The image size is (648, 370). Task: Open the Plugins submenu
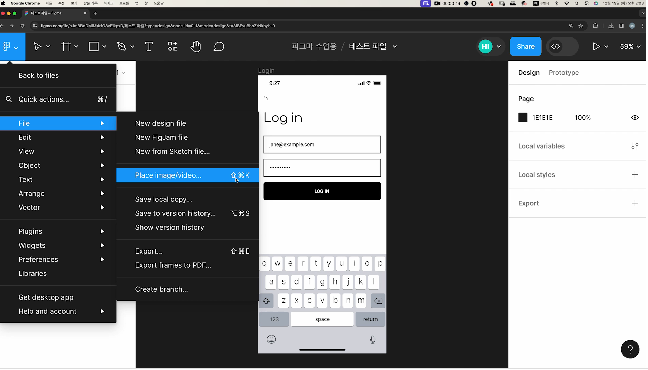point(58,232)
